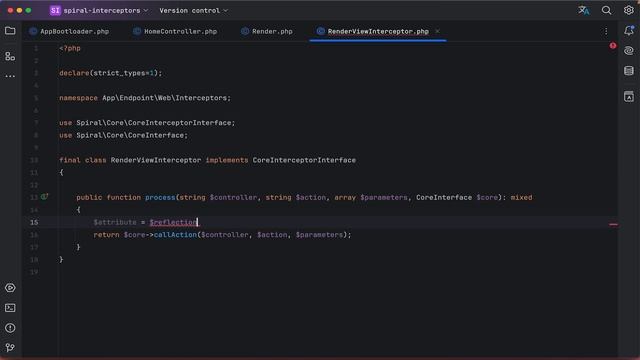The height and width of the screenshot is (360, 640).
Task: Click the process function name
Action: [x=160, y=198]
